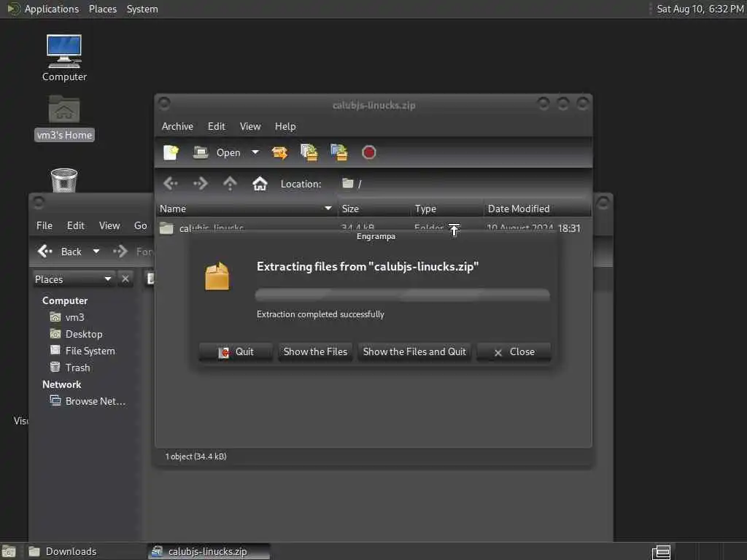Select Desktop in the Places sidebar
The height and width of the screenshot is (560, 747).
(x=76, y=334)
